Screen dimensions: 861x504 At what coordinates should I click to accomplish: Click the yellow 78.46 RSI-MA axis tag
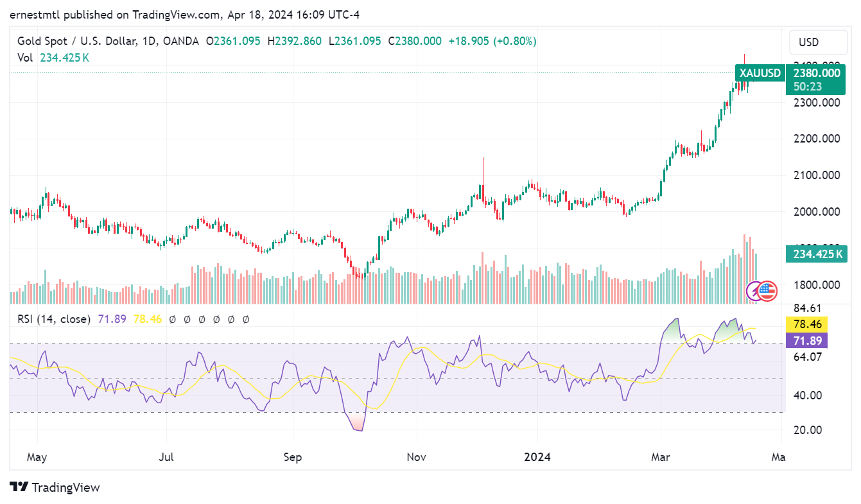(x=806, y=325)
